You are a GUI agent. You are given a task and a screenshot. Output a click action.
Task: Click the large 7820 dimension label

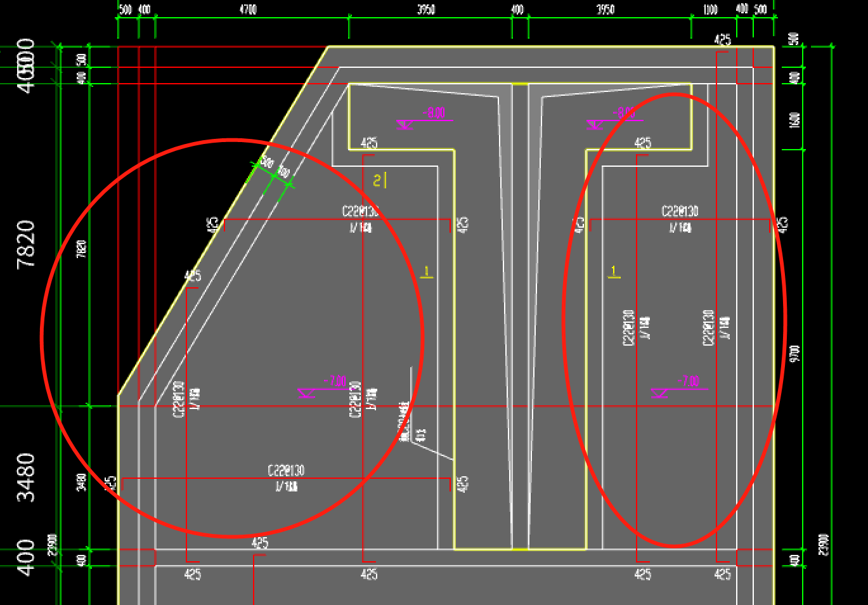tap(26, 245)
